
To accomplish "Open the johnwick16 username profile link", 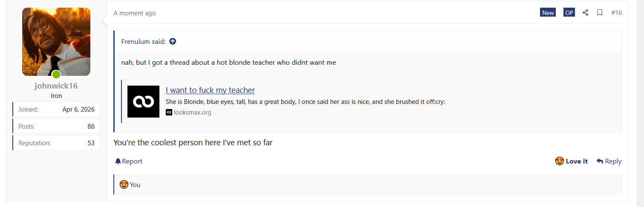I will click(x=56, y=86).
